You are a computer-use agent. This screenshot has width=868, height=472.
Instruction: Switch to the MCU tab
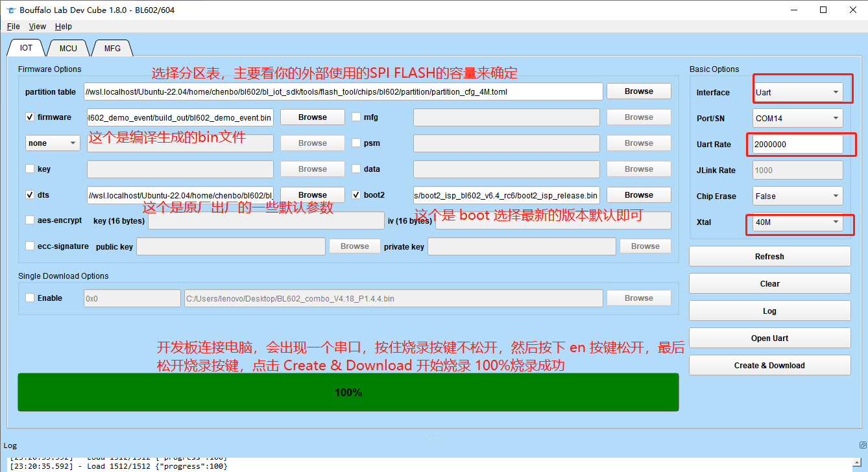tap(67, 47)
